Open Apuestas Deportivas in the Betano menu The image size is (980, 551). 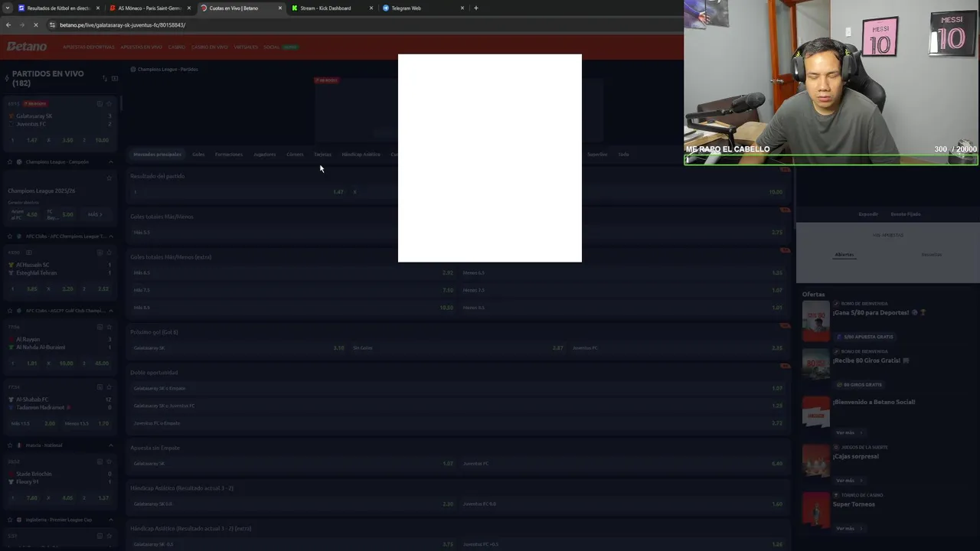[x=89, y=47]
